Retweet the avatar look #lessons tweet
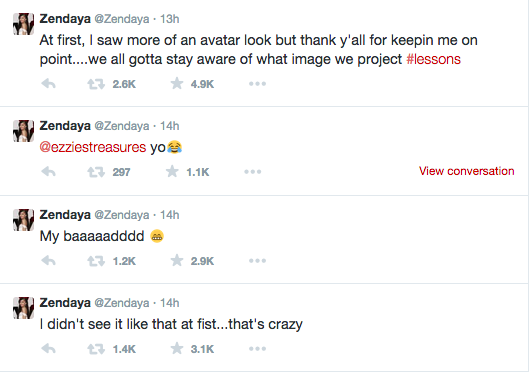This screenshot has height=372, width=529. coord(96,84)
